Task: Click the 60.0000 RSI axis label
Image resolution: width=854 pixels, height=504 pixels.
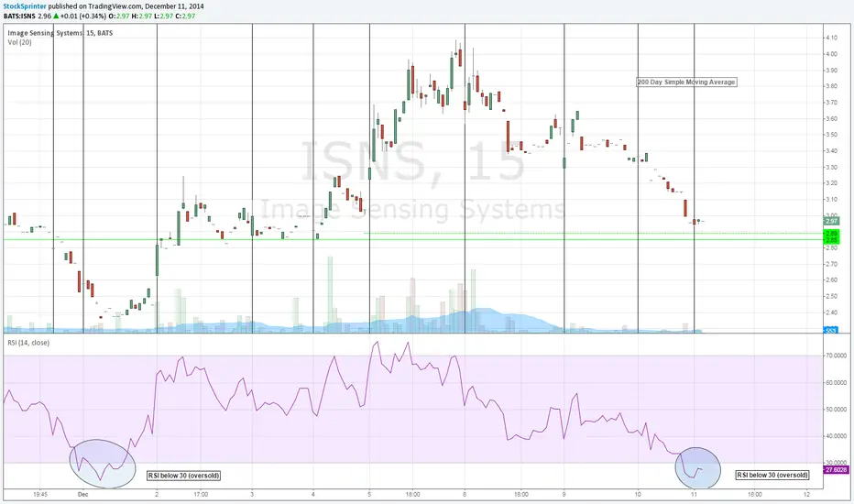Action: click(x=836, y=382)
